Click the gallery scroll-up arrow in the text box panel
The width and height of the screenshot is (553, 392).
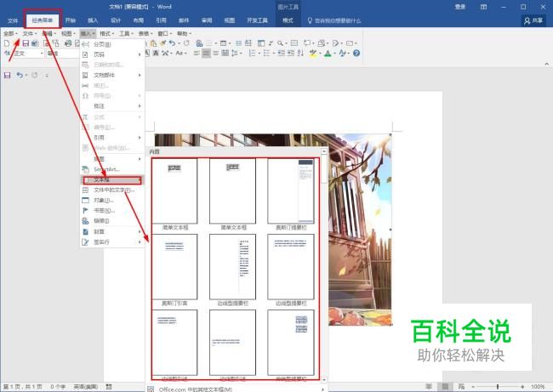[324, 151]
